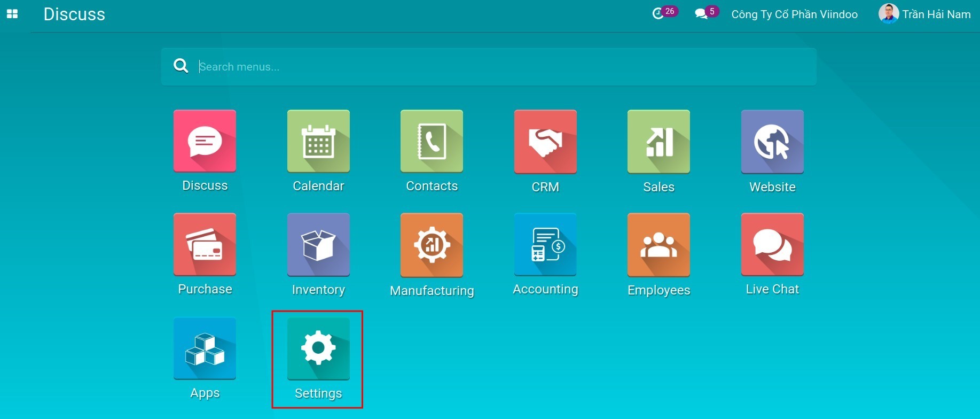The height and width of the screenshot is (419, 980).
Task: Launch the Purchase app
Action: pyautogui.click(x=205, y=244)
